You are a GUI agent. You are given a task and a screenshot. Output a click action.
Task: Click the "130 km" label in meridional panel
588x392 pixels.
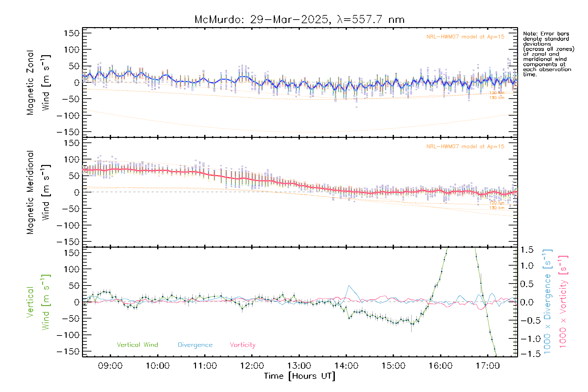point(497,208)
